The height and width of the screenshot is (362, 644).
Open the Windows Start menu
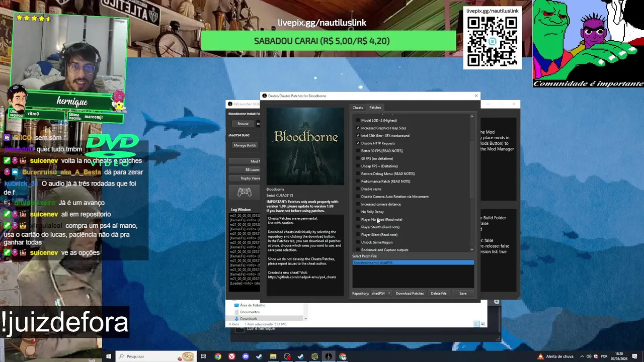(108, 356)
